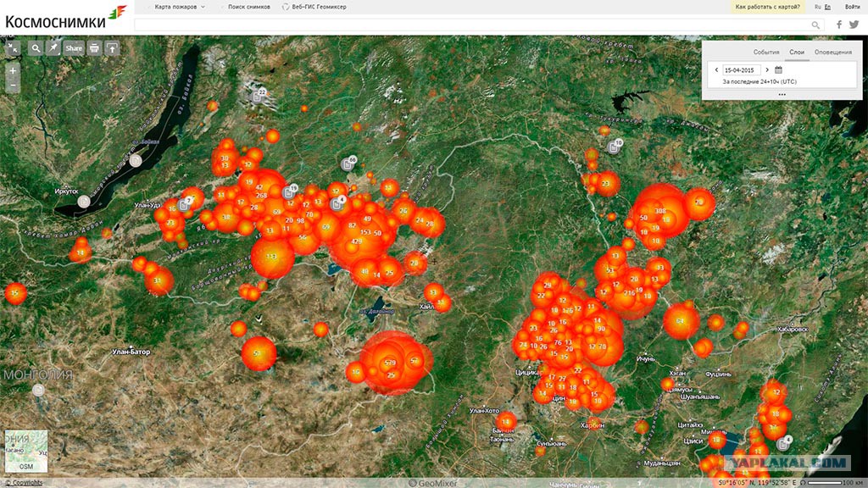The width and height of the screenshot is (868, 488).
Task: Click the gray document marker numbered 22
Action: pyautogui.click(x=259, y=96)
